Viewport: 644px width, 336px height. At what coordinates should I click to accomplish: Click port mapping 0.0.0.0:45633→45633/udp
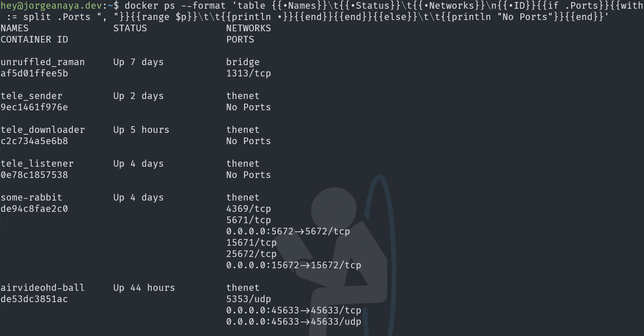(294, 322)
